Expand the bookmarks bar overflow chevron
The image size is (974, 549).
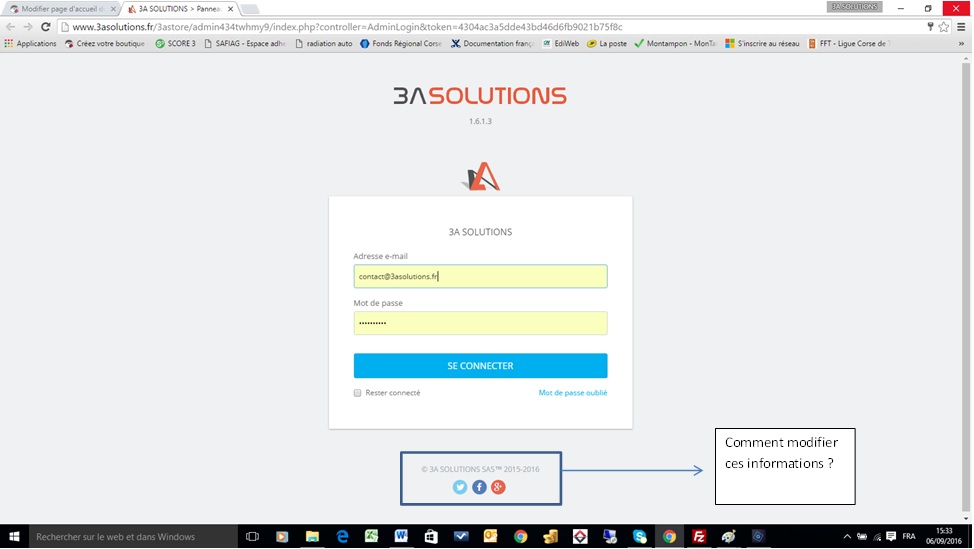click(961, 43)
